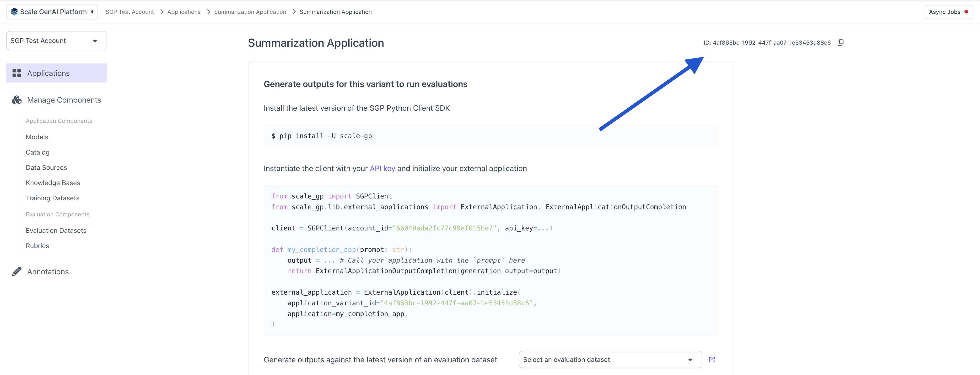Click the Applications grid icon in sidebar

pos(17,73)
